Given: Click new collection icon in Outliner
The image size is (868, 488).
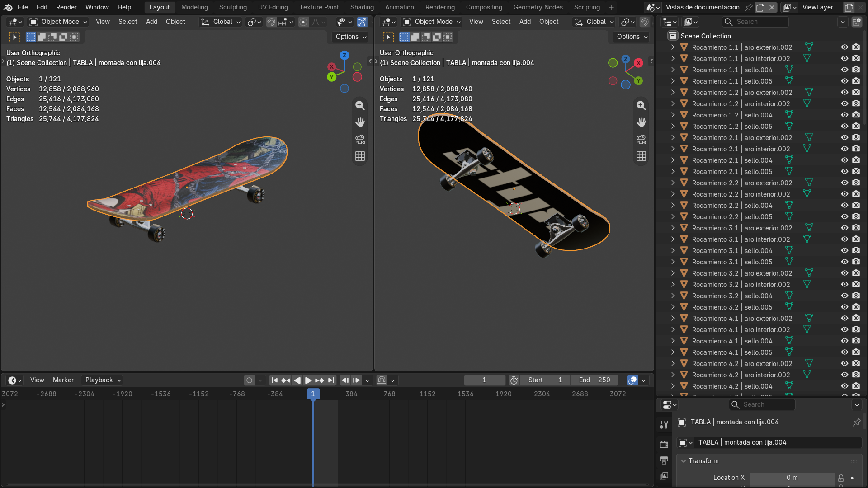Looking at the screenshot, I should tap(856, 22).
